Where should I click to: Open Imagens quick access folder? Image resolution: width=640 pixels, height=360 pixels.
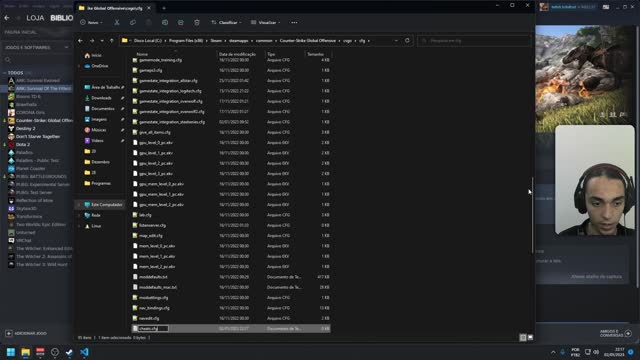click(99, 119)
